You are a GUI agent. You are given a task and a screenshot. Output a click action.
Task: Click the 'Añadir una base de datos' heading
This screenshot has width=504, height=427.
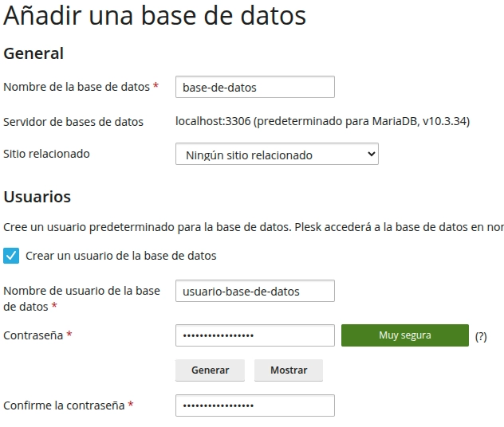pos(155,15)
